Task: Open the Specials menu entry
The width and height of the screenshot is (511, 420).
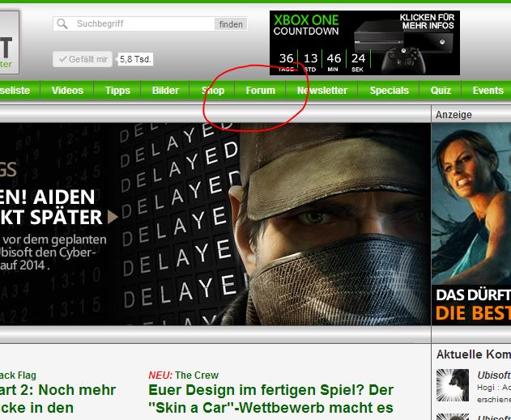Action: pos(389,91)
